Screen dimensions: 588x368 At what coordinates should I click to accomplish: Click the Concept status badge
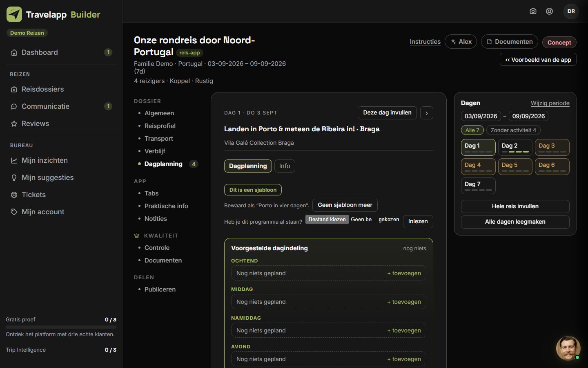click(559, 43)
